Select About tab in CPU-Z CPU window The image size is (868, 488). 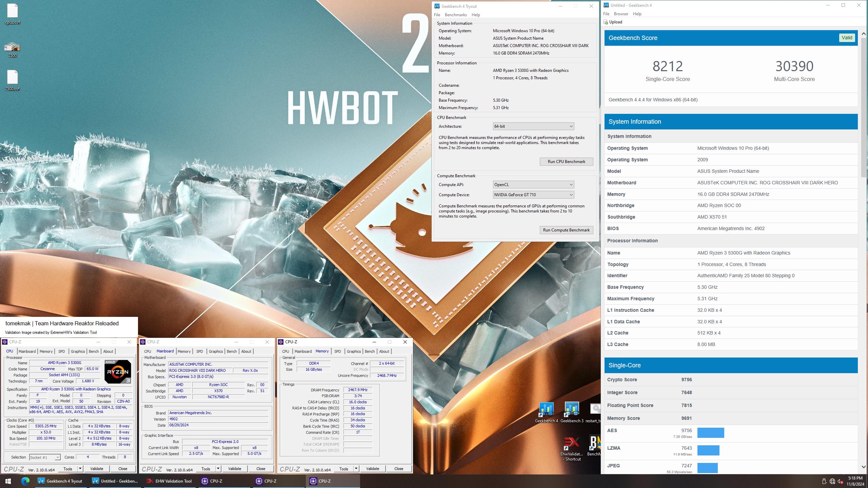pos(108,351)
